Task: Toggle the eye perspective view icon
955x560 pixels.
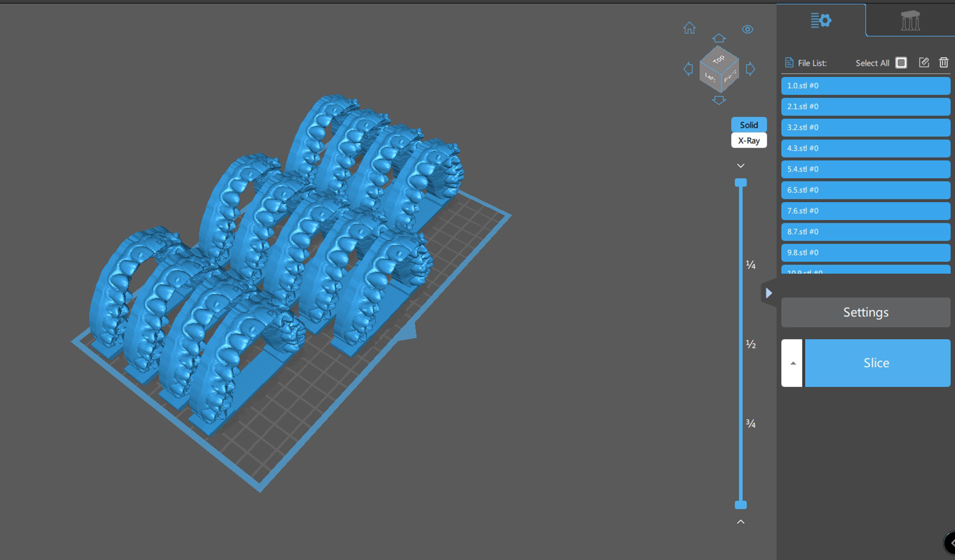Action: pyautogui.click(x=747, y=29)
